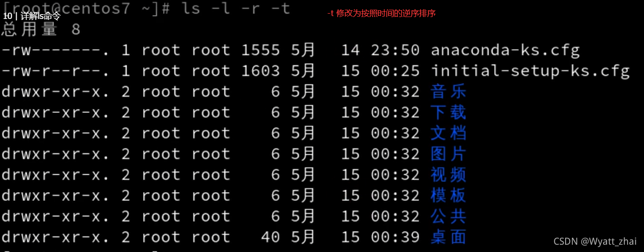Click the red annotation about -t ordering
Image resolution: width=644 pixels, height=252 pixels.
click(382, 14)
